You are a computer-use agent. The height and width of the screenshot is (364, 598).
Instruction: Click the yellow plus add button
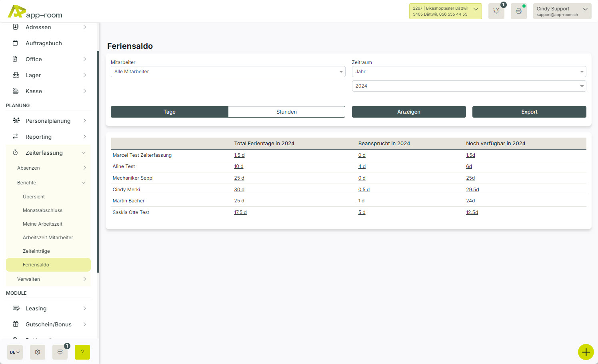586,352
